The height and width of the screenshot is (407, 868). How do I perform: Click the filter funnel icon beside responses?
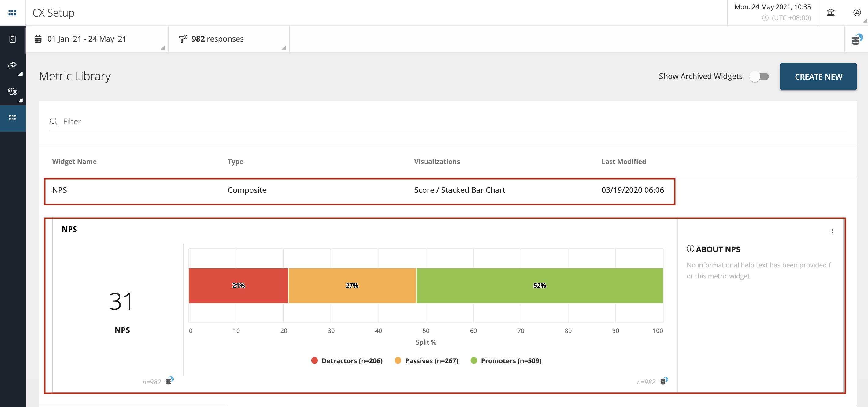[x=183, y=39]
